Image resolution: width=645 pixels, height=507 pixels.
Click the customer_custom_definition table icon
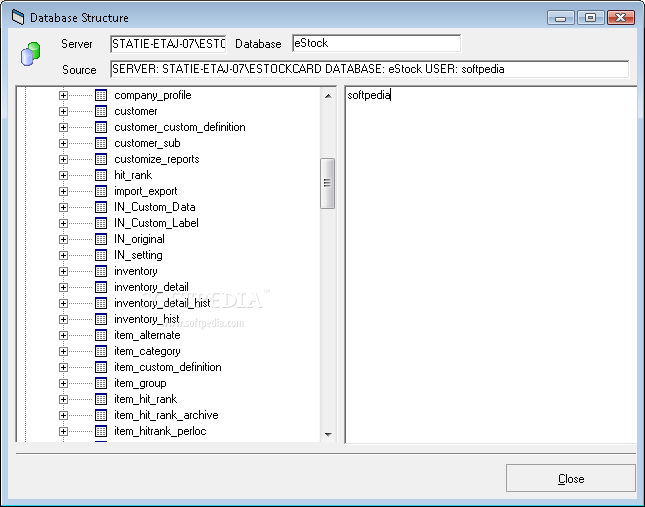tap(101, 127)
